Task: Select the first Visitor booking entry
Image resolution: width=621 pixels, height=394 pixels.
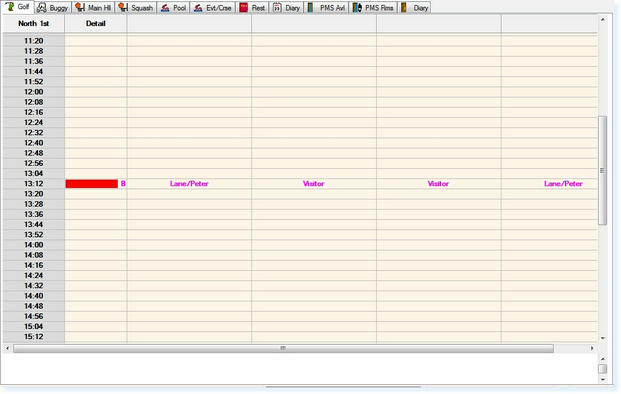Action: point(313,184)
